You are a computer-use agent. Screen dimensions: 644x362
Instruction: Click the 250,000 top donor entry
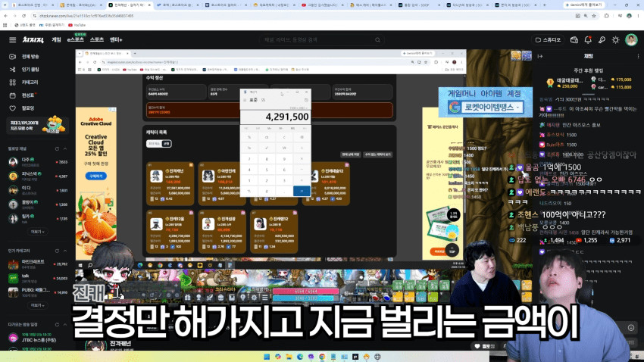tap(564, 83)
